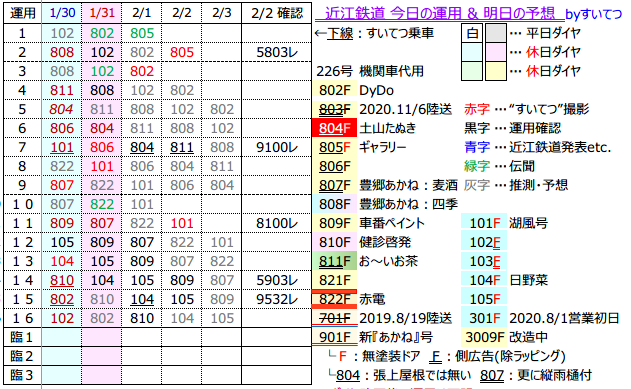Click the 無塗装ドア footnote text
The height and width of the screenshot is (389, 631).
coord(391,356)
